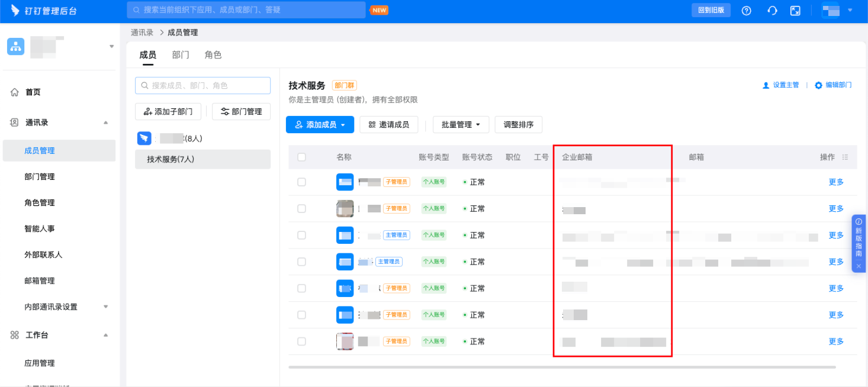Screen dimensions: 868x387
Task: Click the customer service headset icon
Action: click(x=772, y=11)
